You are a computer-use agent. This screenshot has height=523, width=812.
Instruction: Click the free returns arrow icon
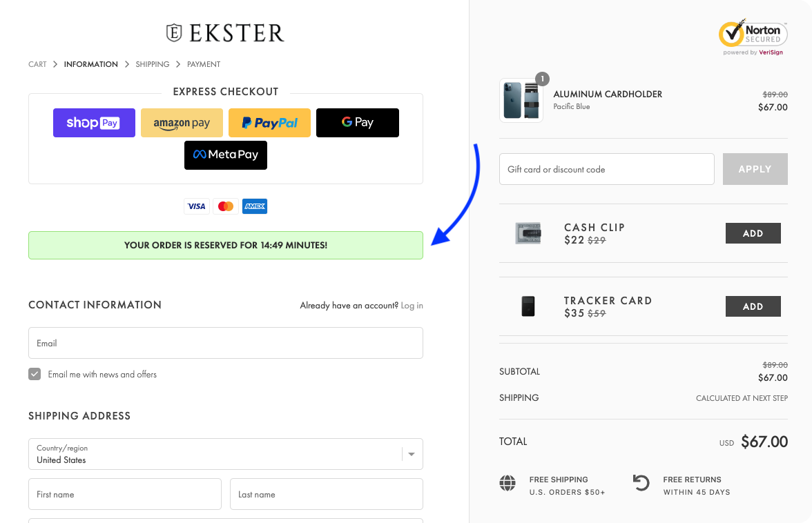tap(641, 483)
